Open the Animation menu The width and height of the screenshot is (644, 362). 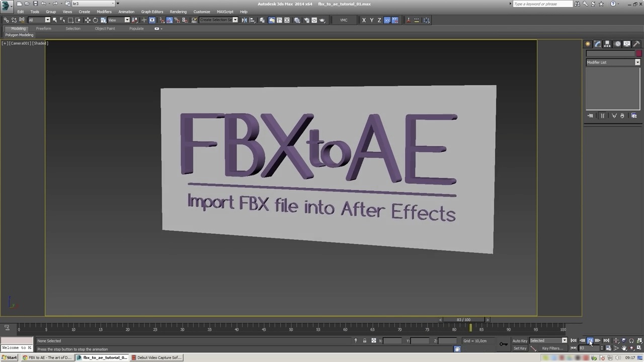(126, 12)
